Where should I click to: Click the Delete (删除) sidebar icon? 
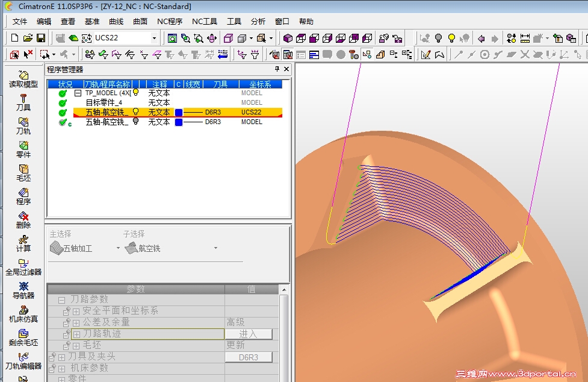click(23, 221)
